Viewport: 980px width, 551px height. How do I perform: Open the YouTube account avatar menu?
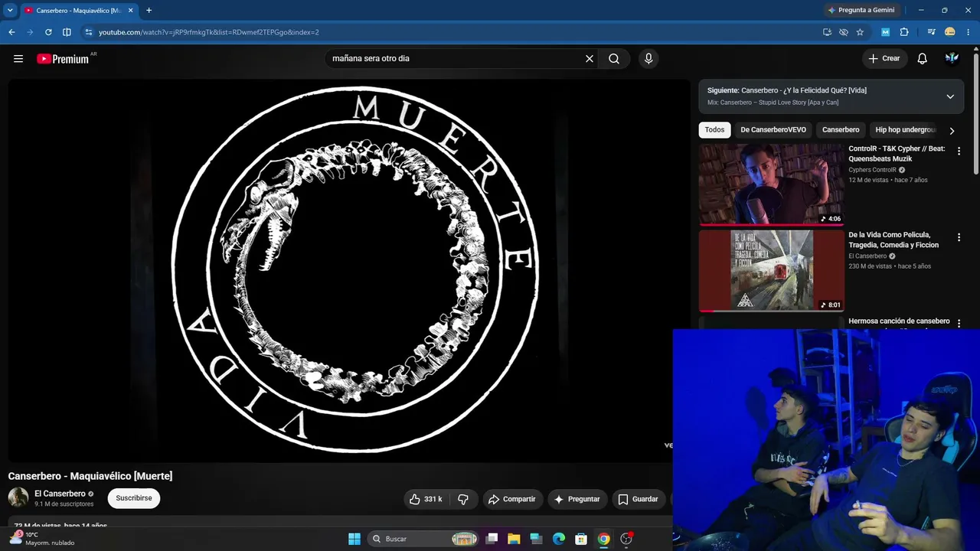pos(952,59)
